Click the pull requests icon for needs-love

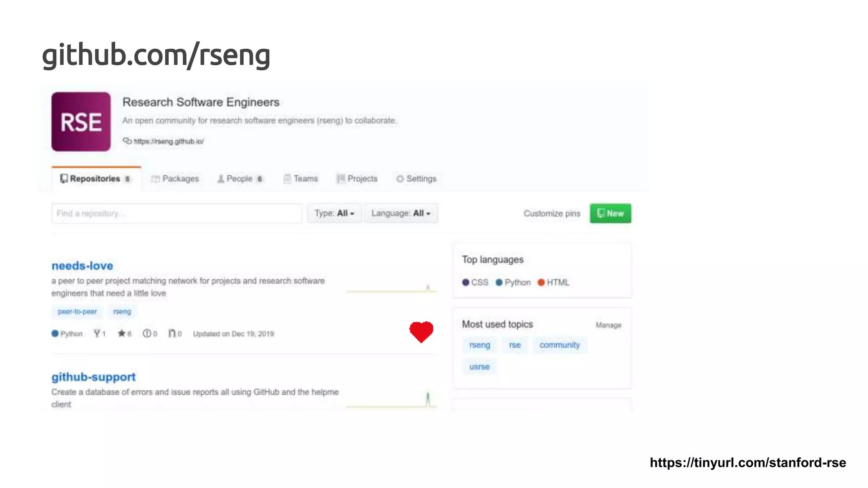point(172,333)
